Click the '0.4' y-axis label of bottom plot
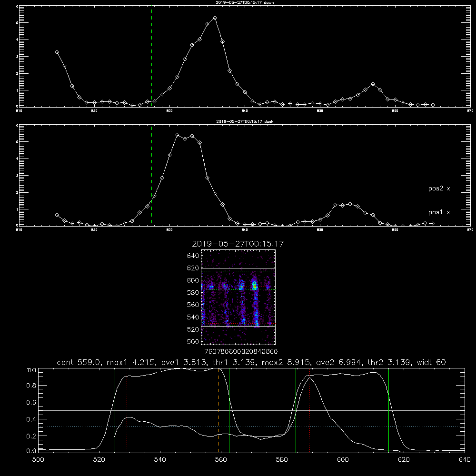Viewport: 476px width, 476px height. (x=31, y=419)
